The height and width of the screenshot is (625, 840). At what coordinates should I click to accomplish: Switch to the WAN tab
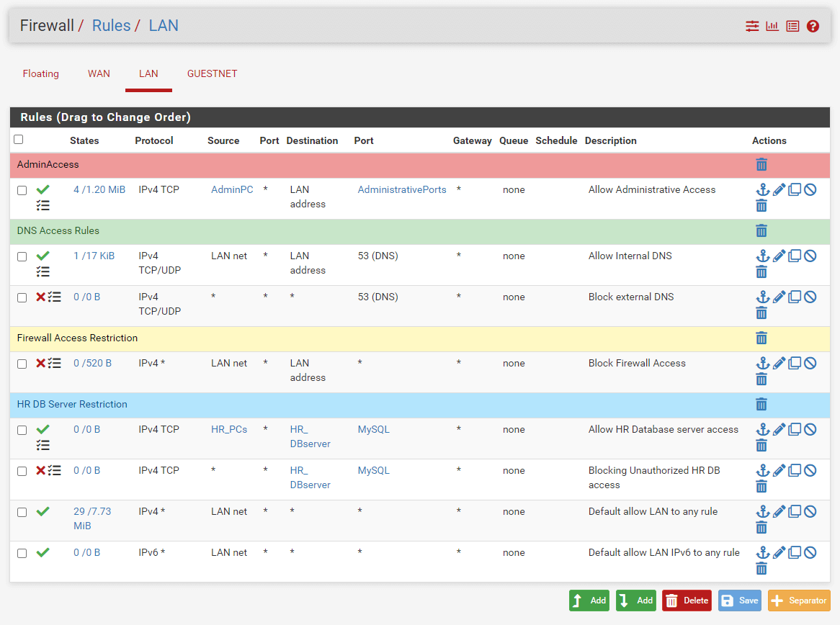(x=99, y=73)
